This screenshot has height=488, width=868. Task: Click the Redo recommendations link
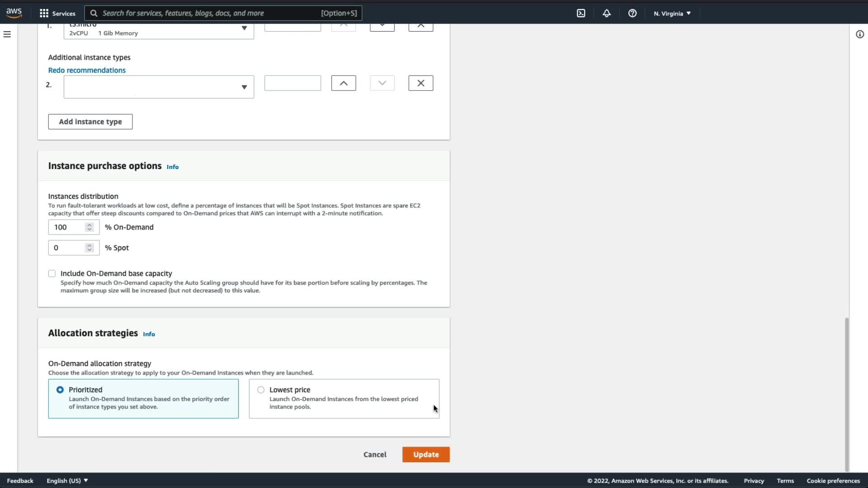pos(87,70)
